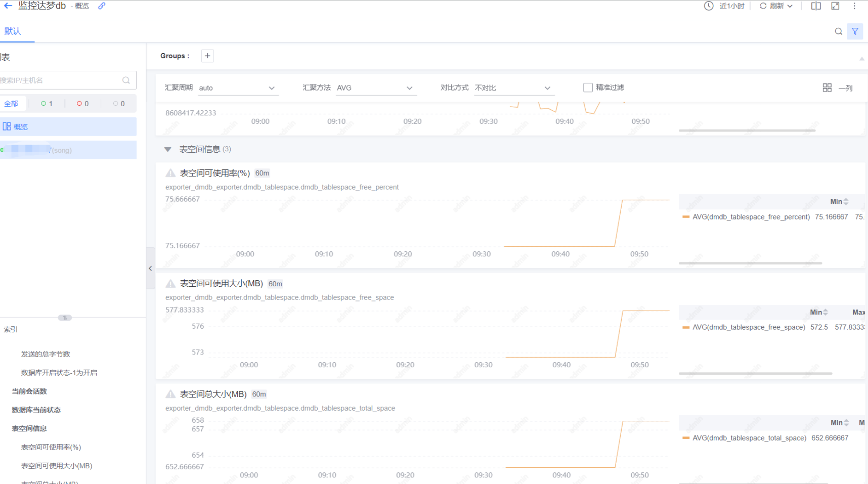Filter hosts by red status 0

coord(82,104)
